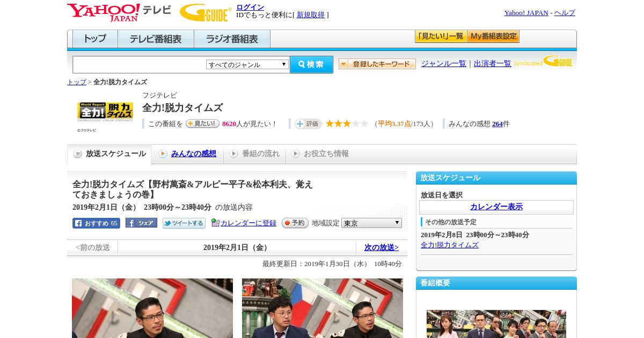Open the テレビ番組表 navigation tab
Image resolution: width=644 pixels, height=338 pixels.
(x=156, y=39)
